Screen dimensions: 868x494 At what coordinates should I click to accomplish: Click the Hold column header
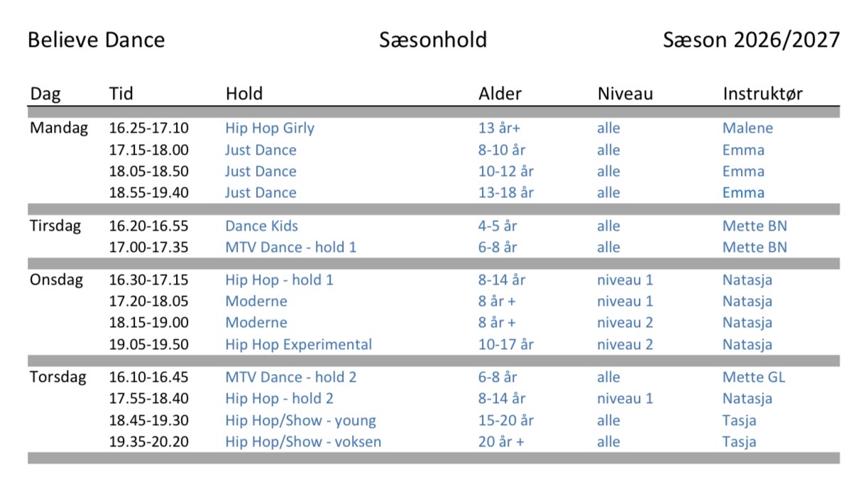tap(244, 94)
